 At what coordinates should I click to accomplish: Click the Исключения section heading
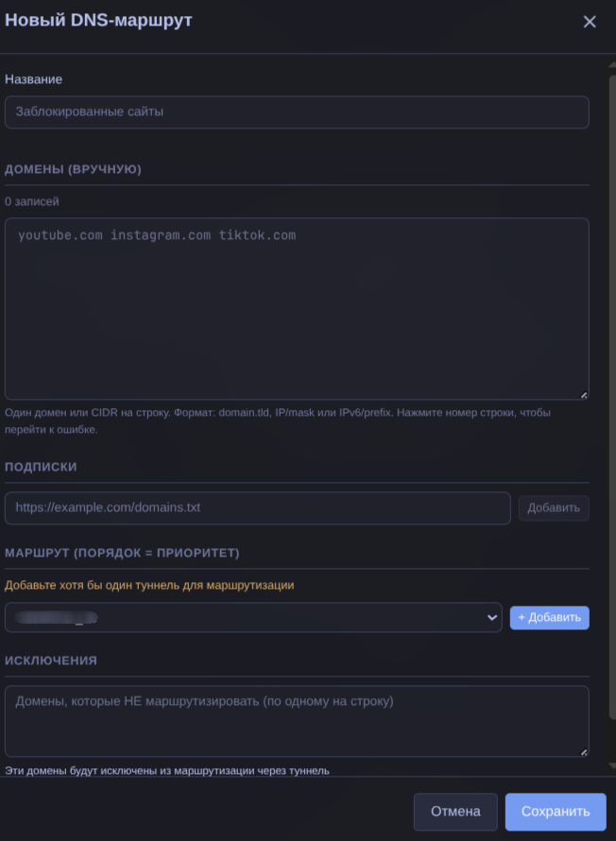pyautogui.click(x=51, y=661)
